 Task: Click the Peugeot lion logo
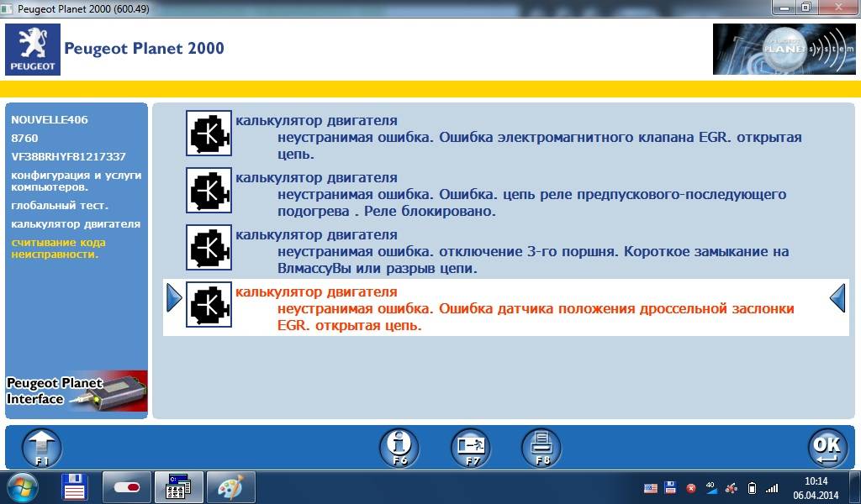[32, 49]
